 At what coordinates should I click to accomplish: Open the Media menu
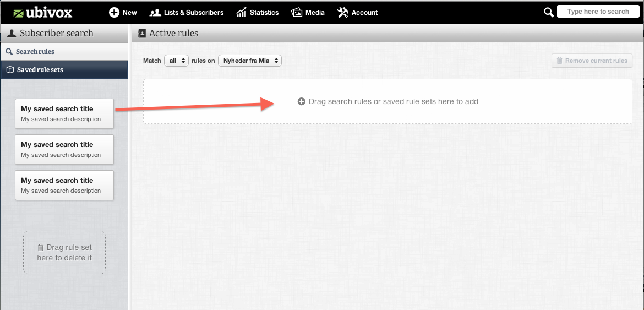tap(315, 12)
